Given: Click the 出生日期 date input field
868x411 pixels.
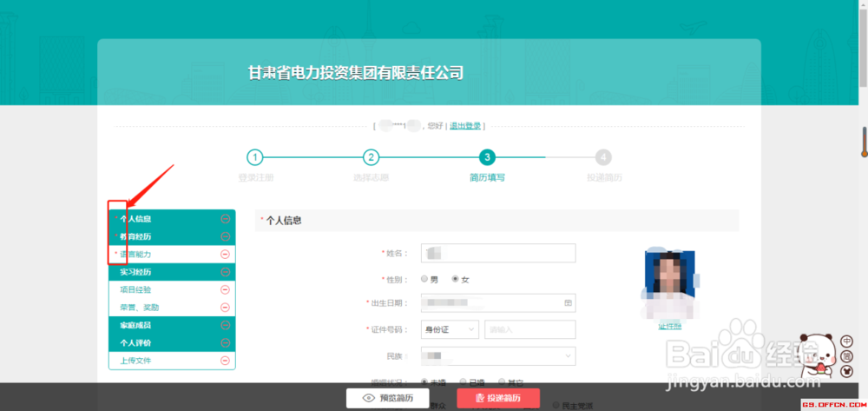Looking at the screenshot, I should (x=498, y=303).
